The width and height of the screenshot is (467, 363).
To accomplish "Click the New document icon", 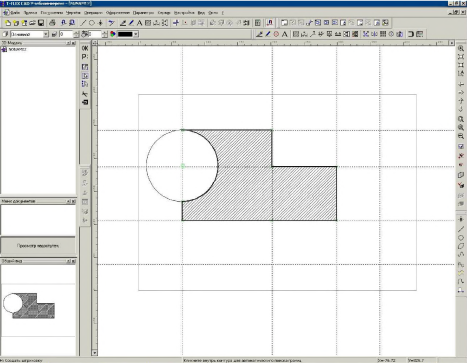I will [x=8, y=23].
